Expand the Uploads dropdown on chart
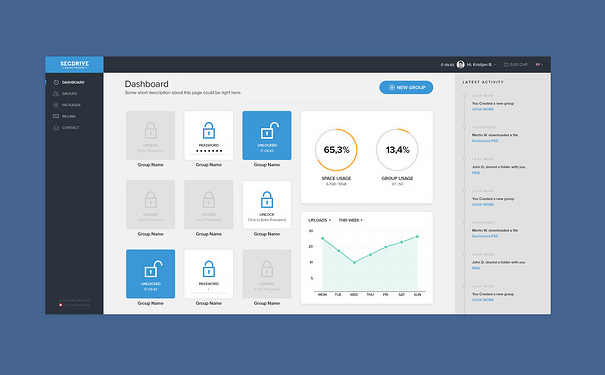The width and height of the screenshot is (605, 375). [x=319, y=220]
